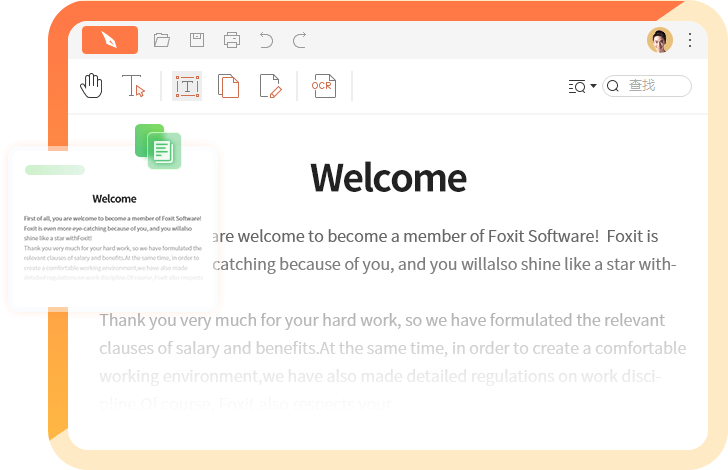Undo the last action
This screenshot has width=728, height=470.
pyautogui.click(x=266, y=40)
